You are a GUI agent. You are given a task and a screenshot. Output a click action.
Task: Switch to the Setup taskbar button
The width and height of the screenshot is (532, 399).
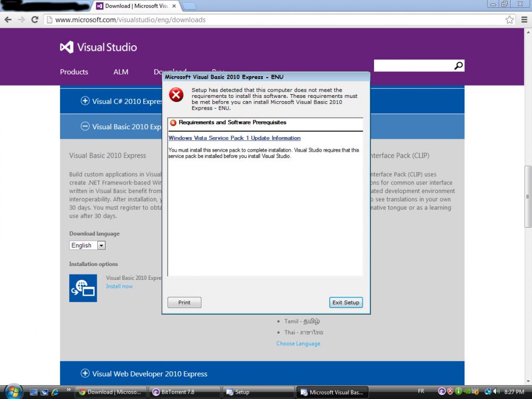(258, 392)
